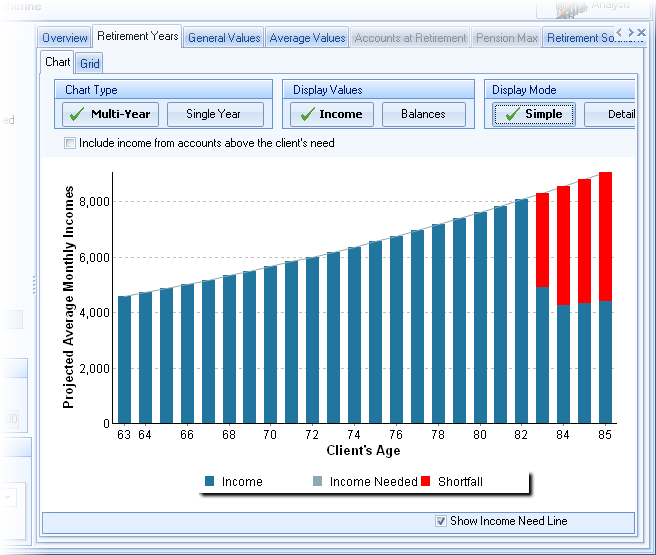The height and width of the screenshot is (555, 656).
Task: Click the vertical panel splitter handle
Action: point(36,285)
